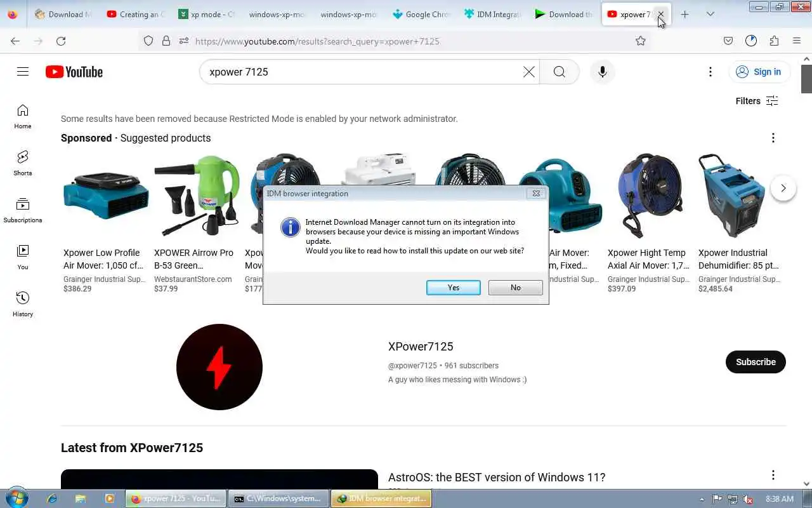Click the Pocket save icon in the toolbar
The height and width of the screenshot is (508, 812).
pos(728,41)
